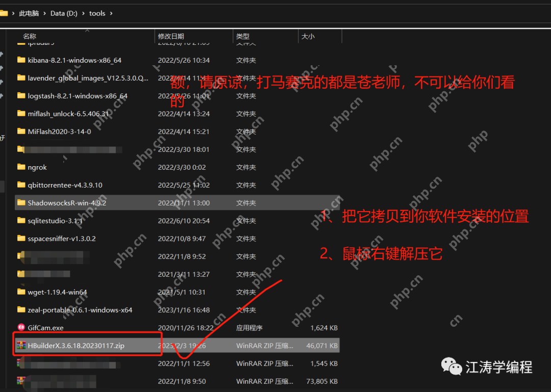
Task: Go to Data (D:) in the breadcrumb
Action: [64, 13]
